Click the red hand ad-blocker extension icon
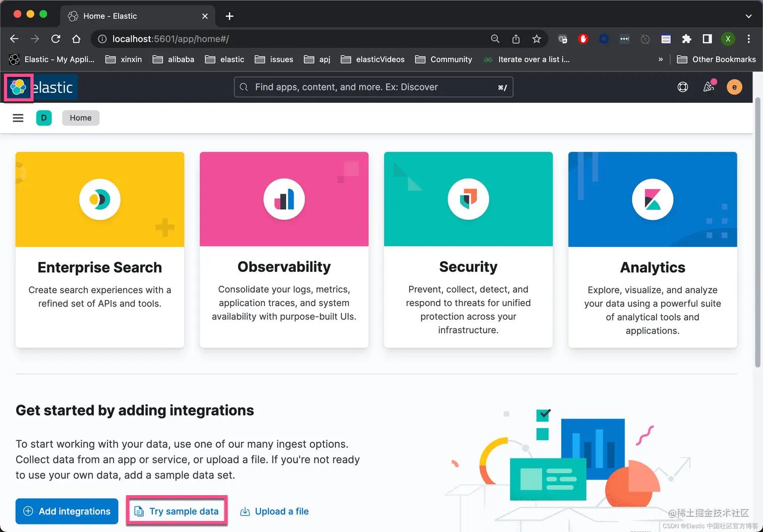763x532 pixels. tap(583, 39)
